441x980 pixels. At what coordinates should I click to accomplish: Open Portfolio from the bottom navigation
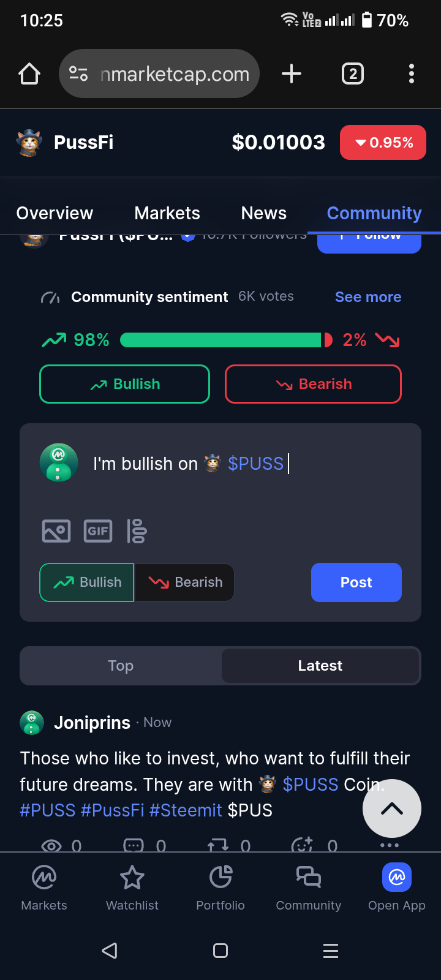coord(221,888)
